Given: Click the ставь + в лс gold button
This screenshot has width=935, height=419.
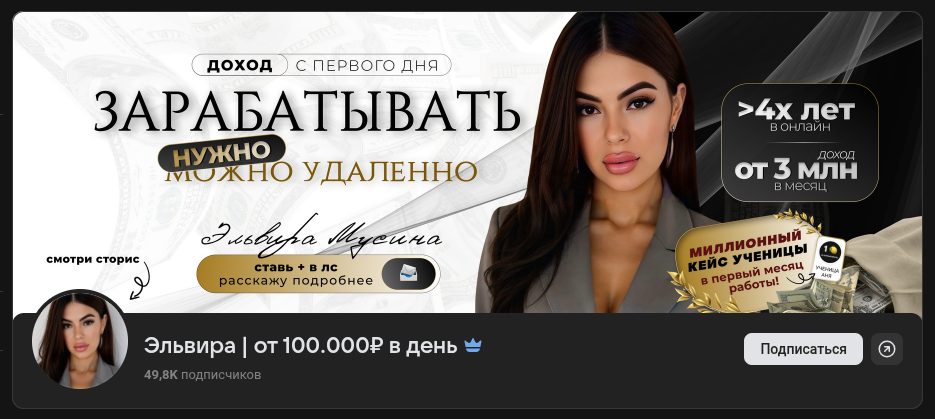Looking at the screenshot, I should pos(318,274).
